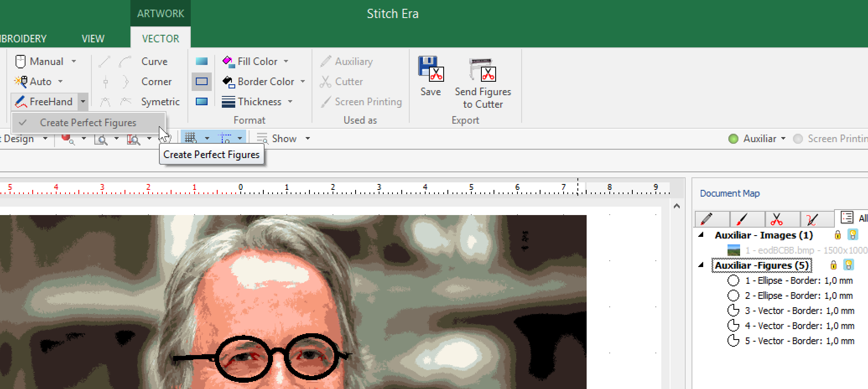Viewport: 868px width, 389px height.
Task: Switch to the VIEW ribbon tab
Action: pyautogui.click(x=93, y=39)
